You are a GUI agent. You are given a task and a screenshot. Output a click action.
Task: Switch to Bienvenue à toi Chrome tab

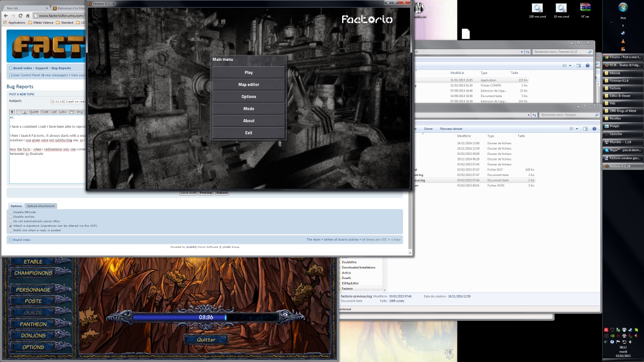(69, 8)
